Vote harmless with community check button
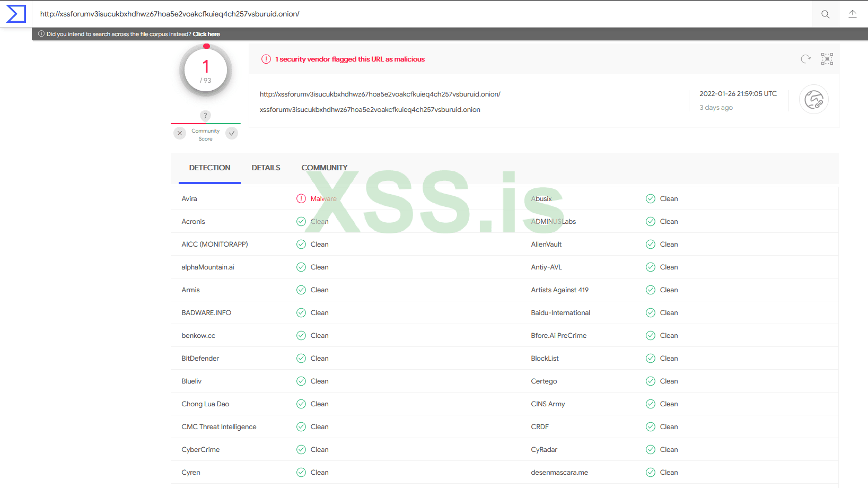This screenshot has height=488, width=868. (x=232, y=133)
